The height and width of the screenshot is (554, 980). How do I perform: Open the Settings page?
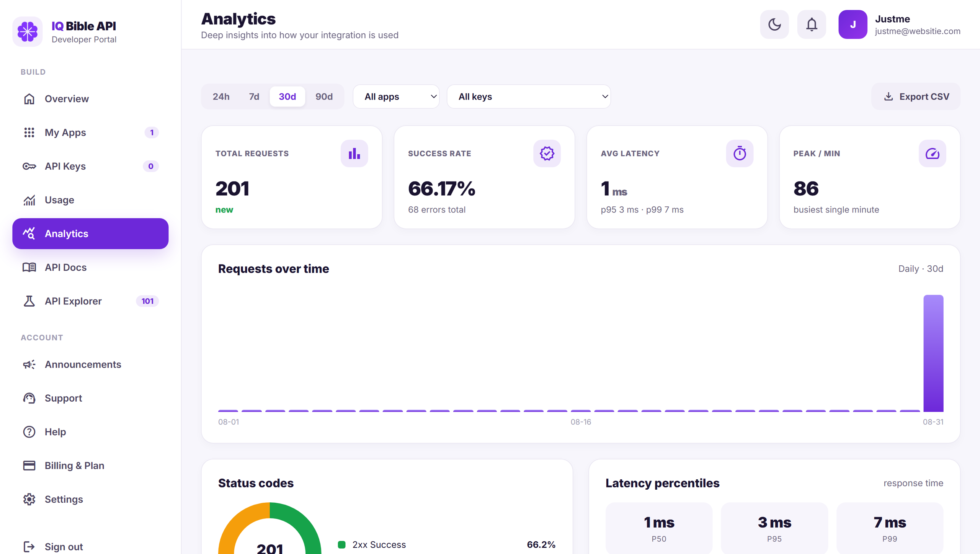(90, 499)
